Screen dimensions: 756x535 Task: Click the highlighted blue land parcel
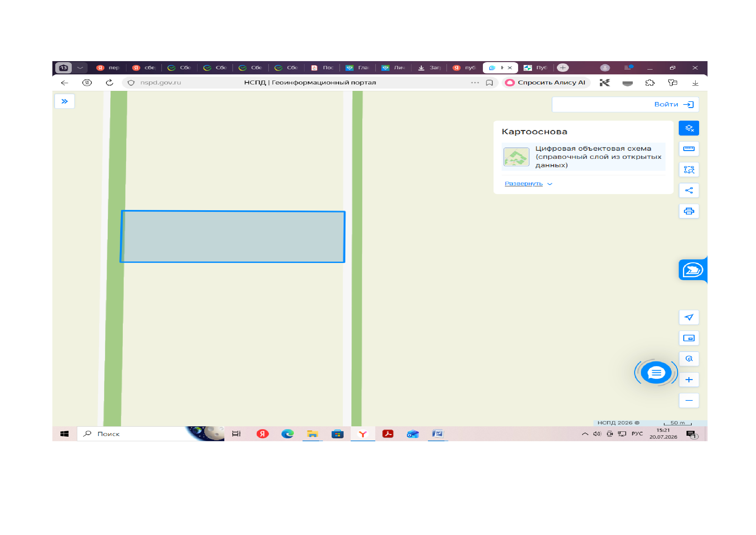[x=232, y=236]
